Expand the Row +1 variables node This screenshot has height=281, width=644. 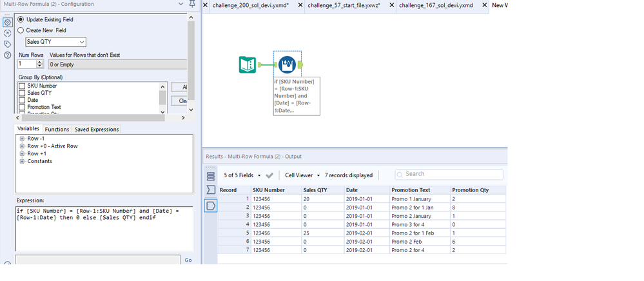pos(22,153)
